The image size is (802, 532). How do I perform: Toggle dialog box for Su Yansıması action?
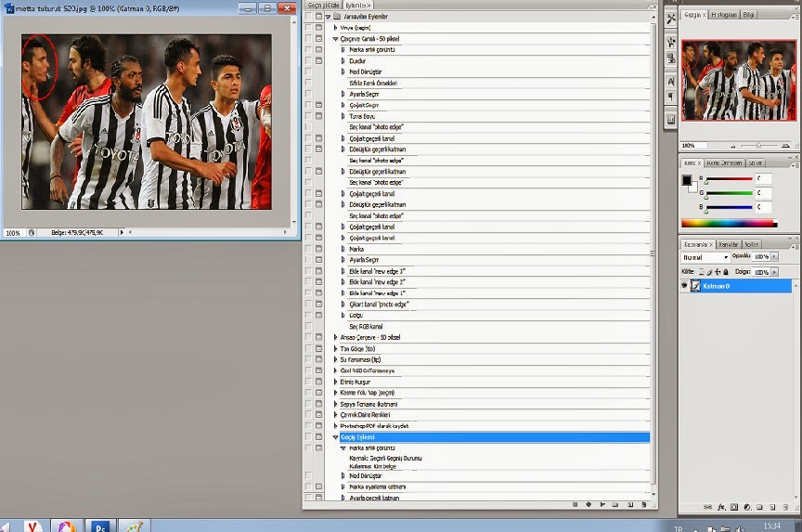tap(318, 359)
